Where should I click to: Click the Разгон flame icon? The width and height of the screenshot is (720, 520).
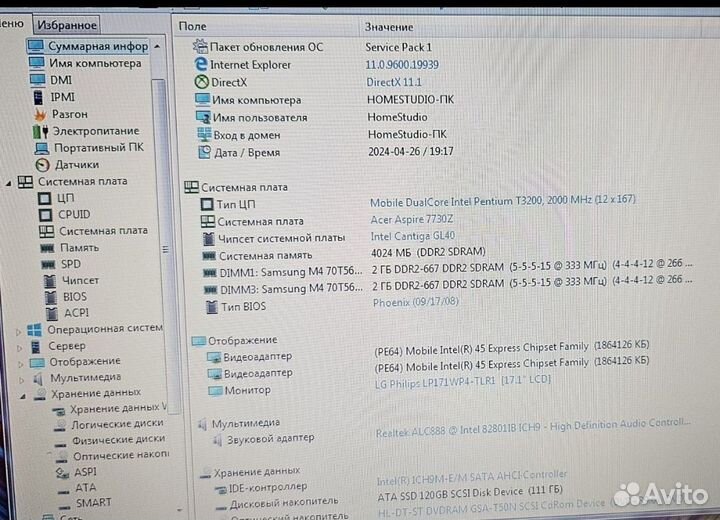(x=41, y=114)
